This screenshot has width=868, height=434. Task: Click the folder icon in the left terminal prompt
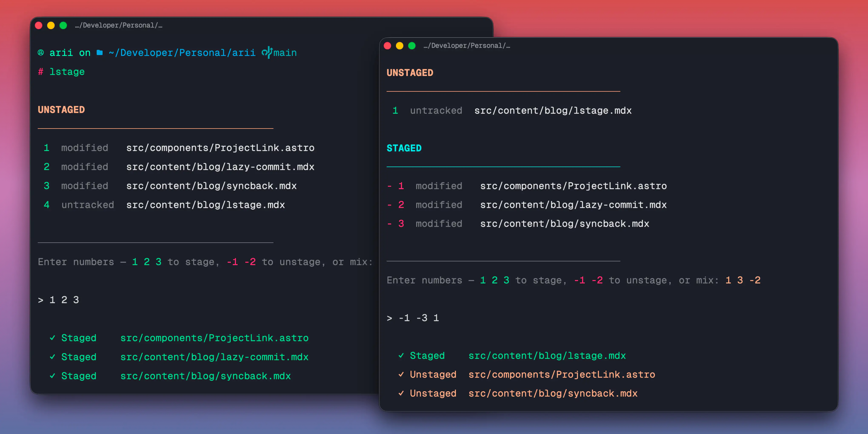coord(99,53)
